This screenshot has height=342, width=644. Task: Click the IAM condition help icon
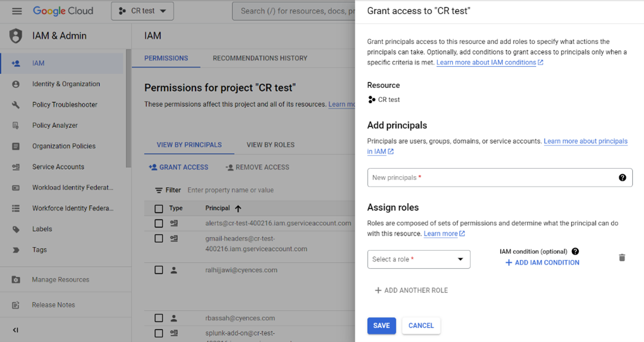point(575,251)
